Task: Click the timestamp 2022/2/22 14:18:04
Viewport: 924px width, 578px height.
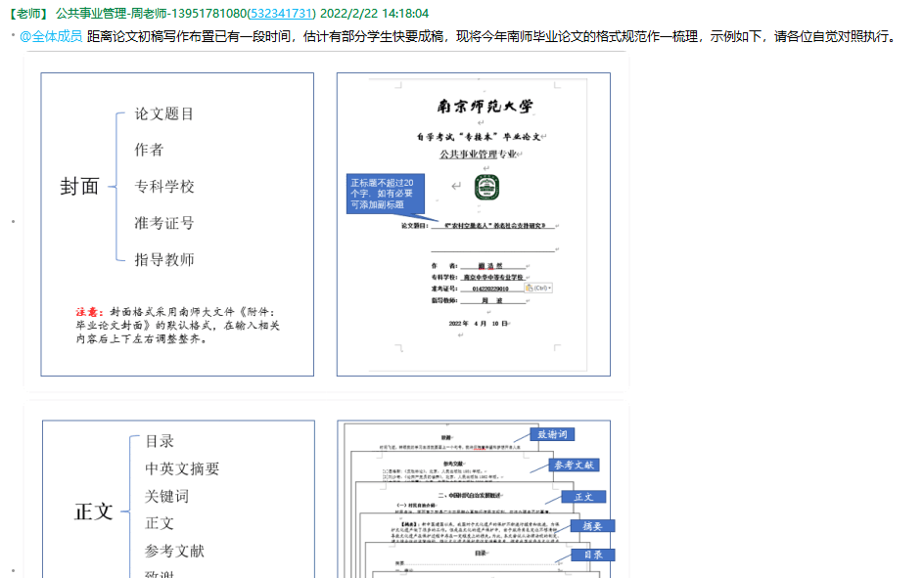Action: click(374, 13)
